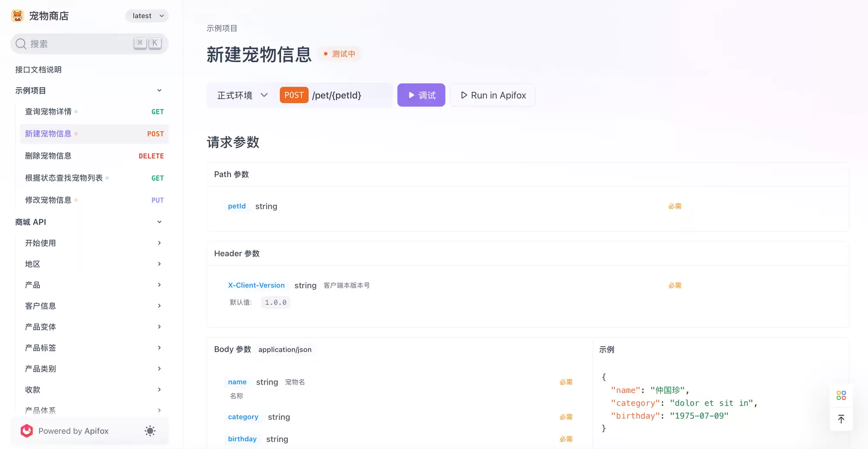The height and width of the screenshot is (449, 868).
Task: Open 查询宠物详情 GET endpoint
Action: click(94, 112)
